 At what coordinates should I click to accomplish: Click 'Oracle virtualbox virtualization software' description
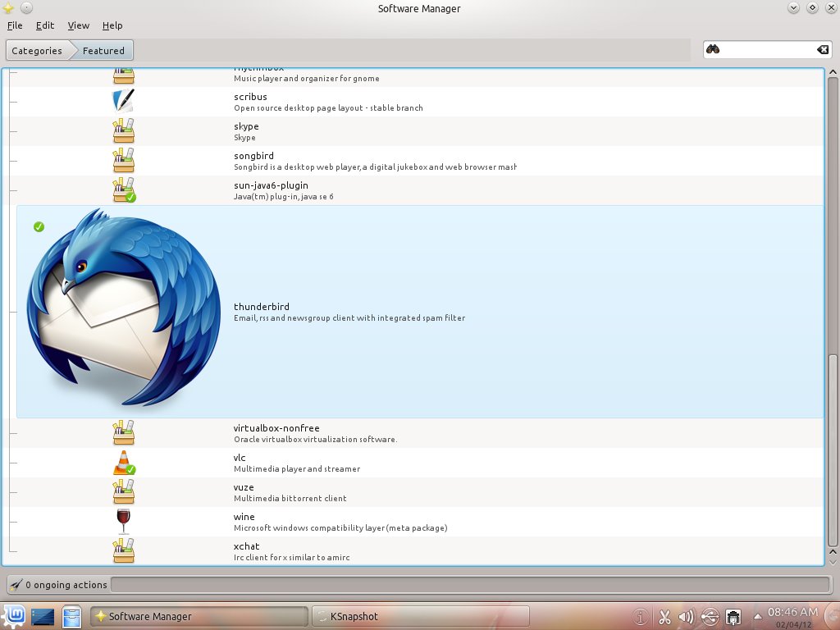[315, 440]
